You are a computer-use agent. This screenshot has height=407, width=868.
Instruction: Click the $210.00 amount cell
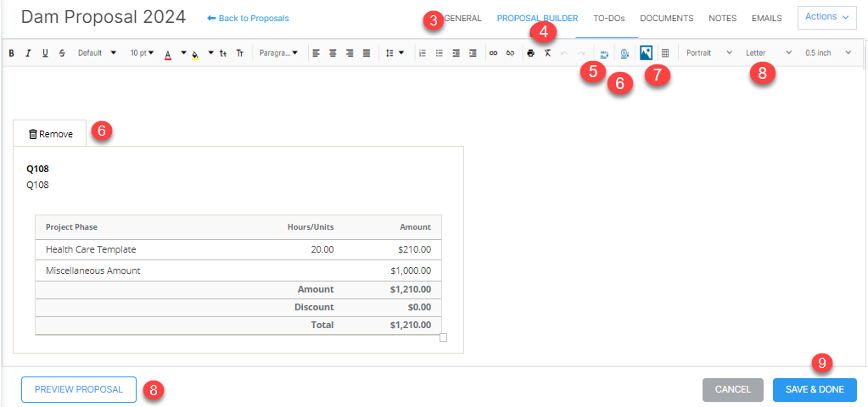(x=414, y=249)
